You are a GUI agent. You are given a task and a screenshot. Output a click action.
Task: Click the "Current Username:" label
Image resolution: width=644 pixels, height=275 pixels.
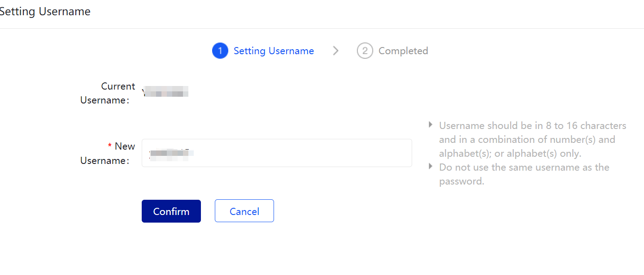pos(108,93)
